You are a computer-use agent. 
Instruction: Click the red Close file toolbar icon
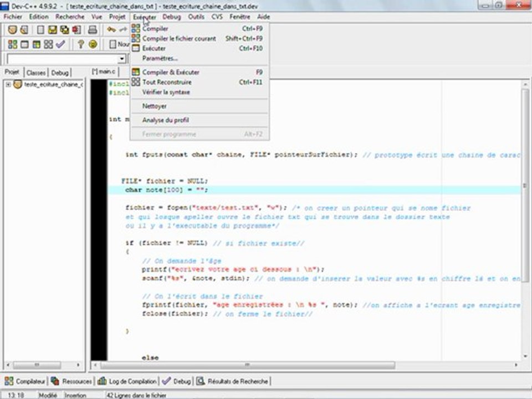click(x=76, y=30)
